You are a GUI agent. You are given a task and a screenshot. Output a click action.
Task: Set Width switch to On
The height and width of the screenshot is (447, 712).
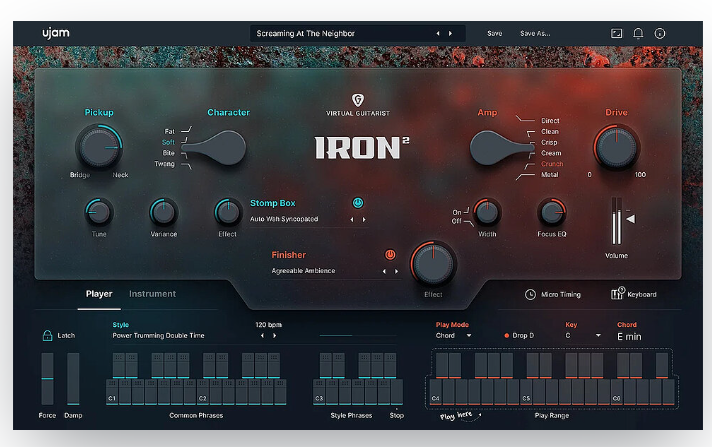tap(457, 212)
